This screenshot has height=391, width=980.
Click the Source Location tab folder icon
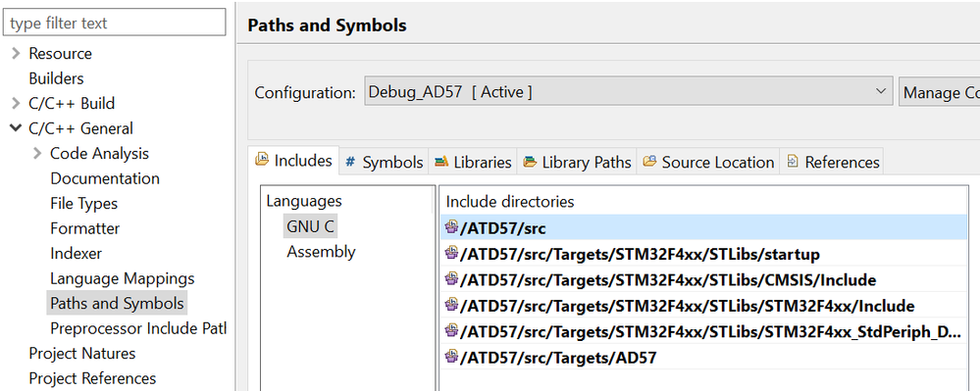pyautogui.click(x=650, y=162)
